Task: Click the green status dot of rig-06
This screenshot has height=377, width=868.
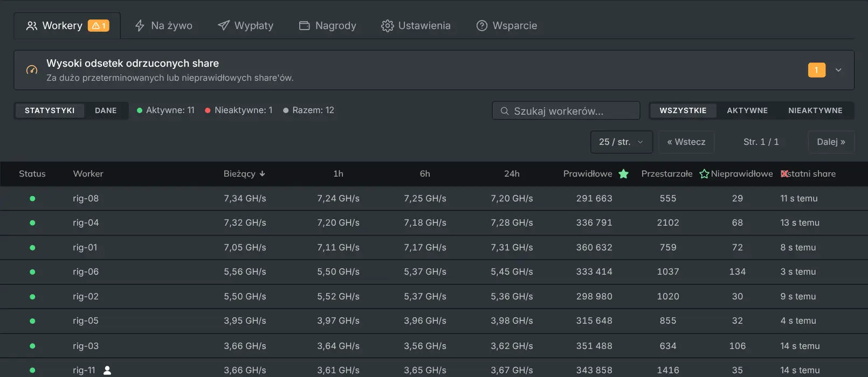Action: (x=32, y=272)
